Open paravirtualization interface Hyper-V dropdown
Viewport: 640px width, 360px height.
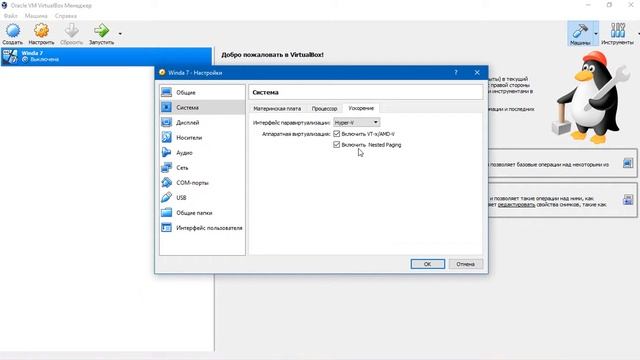pyautogui.click(x=356, y=122)
